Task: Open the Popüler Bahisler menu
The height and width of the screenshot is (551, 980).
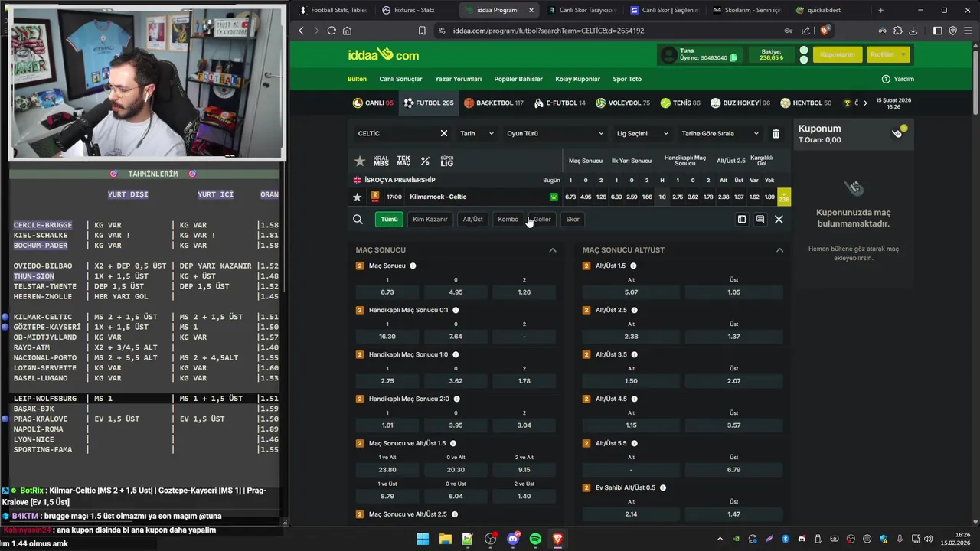Action: [518, 79]
